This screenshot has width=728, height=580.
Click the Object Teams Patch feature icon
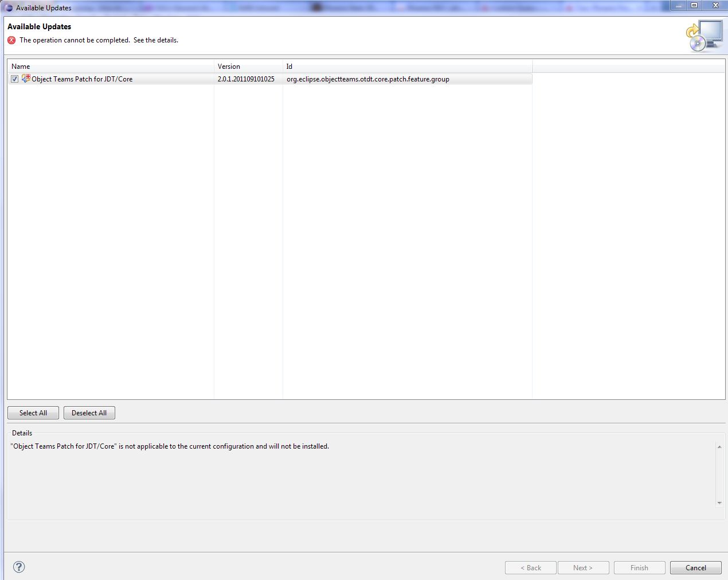click(26, 79)
